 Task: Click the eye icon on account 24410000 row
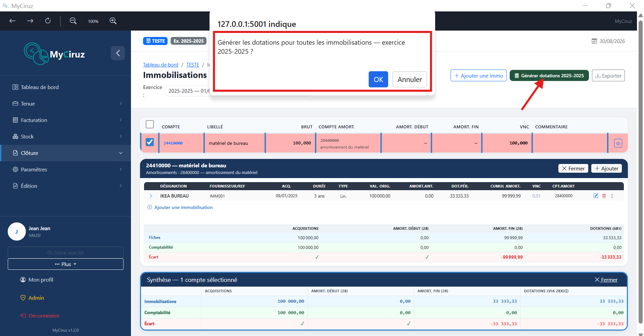click(618, 143)
